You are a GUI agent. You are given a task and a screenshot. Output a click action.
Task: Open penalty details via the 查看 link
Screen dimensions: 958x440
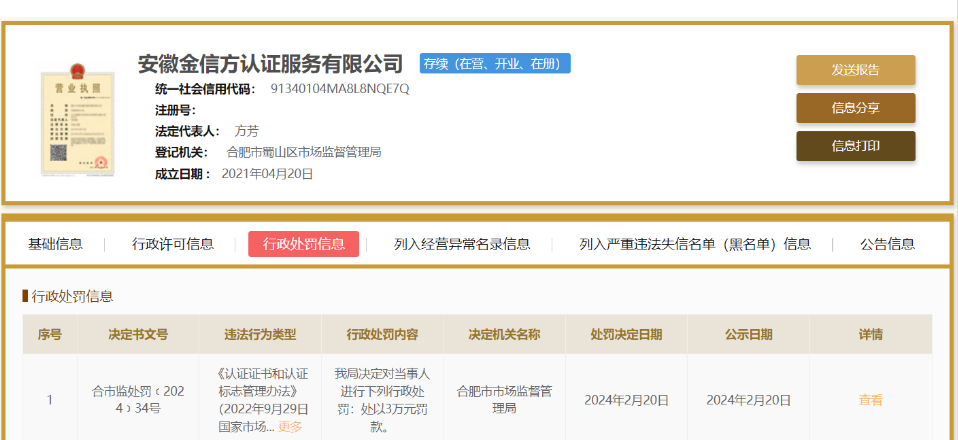pos(870,400)
